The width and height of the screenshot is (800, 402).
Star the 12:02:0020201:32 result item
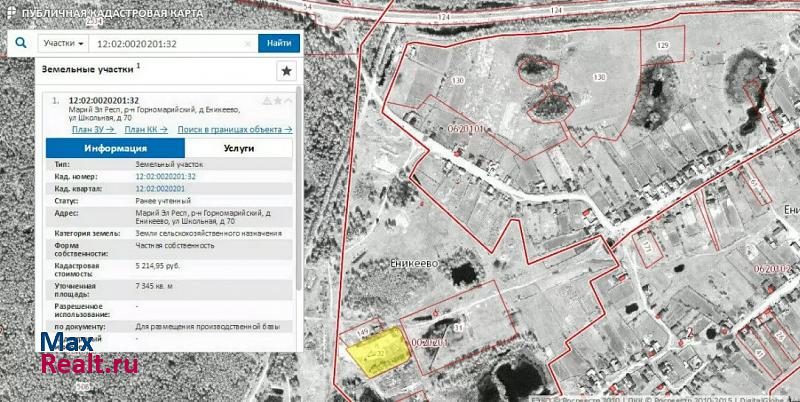click(x=278, y=101)
